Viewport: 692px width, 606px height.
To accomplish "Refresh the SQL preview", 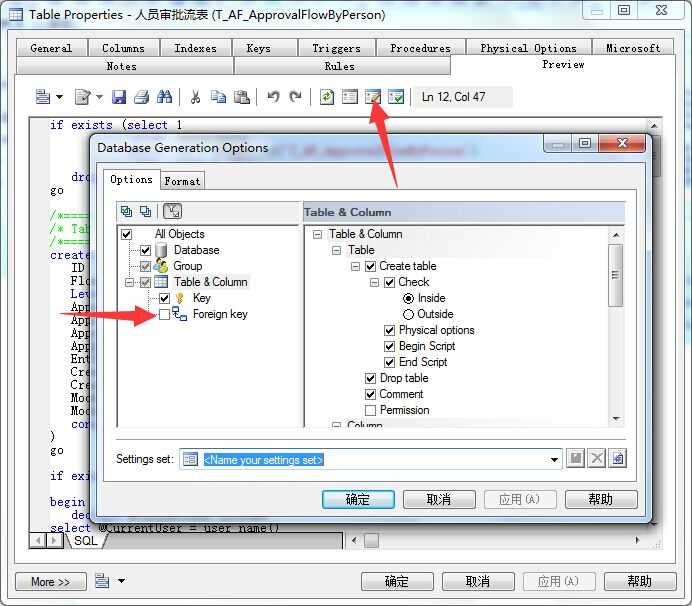I will pyautogui.click(x=327, y=97).
